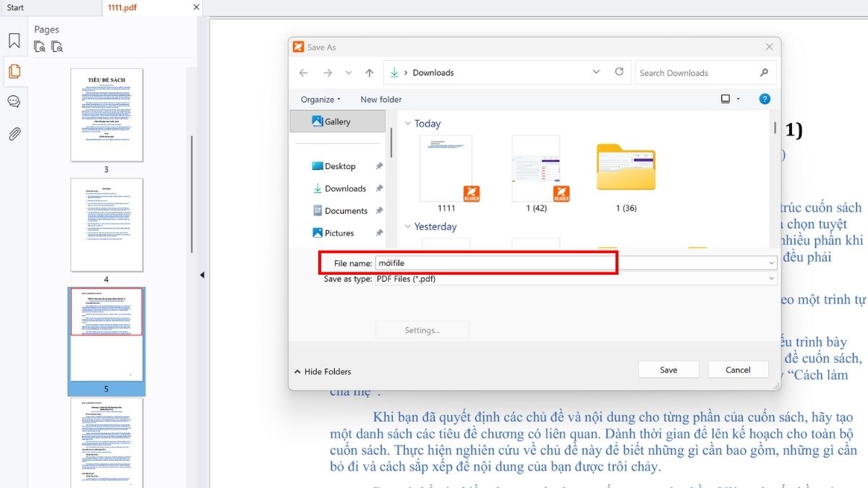868x488 pixels.
Task: Select the 1 (36) folder thumbnail
Action: (x=626, y=166)
